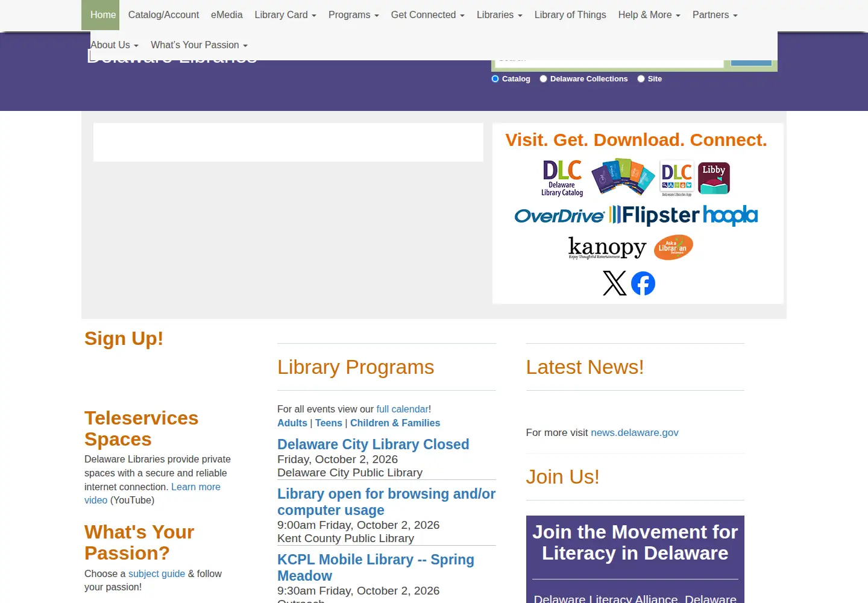Viewport: 868px width, 603px height.
Task: Click the Visit. Get. Download. Connect. heading
Action: point(636,140)
